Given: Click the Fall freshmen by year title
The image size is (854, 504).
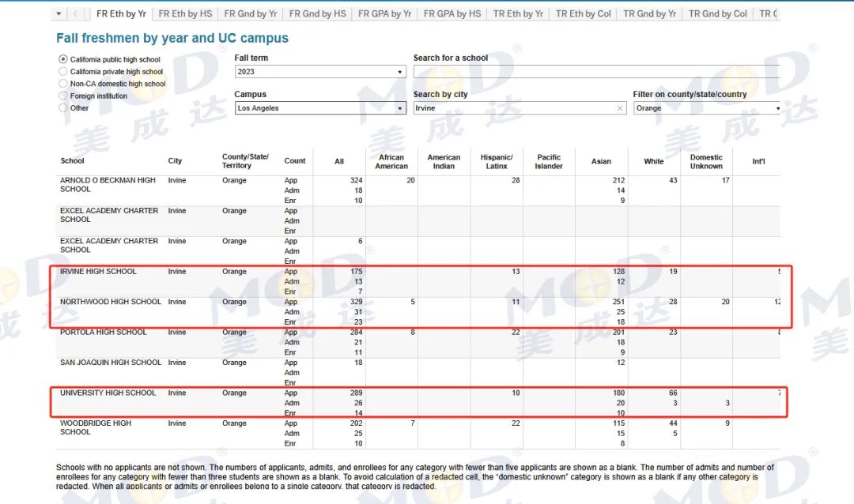Looking at the screenshot, I should [x=172, y=38].
